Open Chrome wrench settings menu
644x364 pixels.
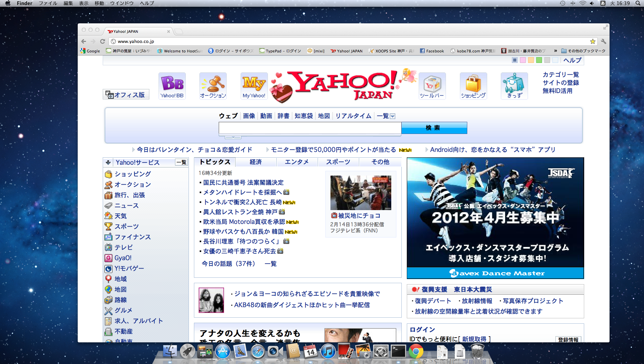(x=603, y=41)
